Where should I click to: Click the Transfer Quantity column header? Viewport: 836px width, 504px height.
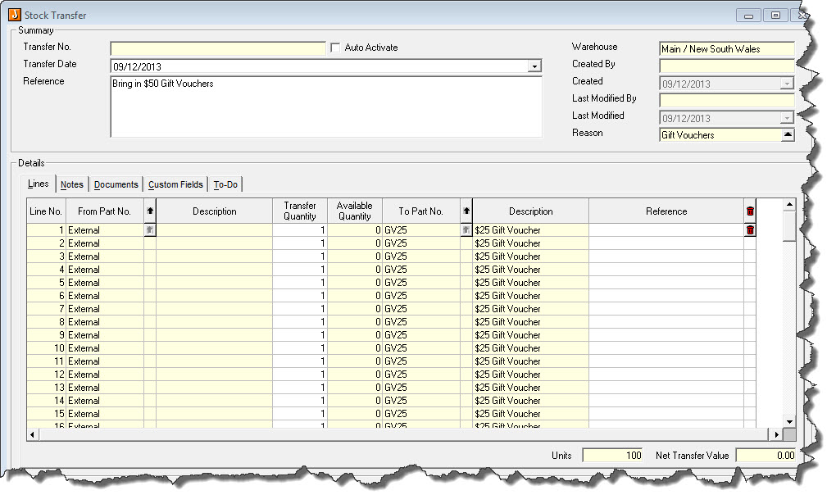(300, 211)
